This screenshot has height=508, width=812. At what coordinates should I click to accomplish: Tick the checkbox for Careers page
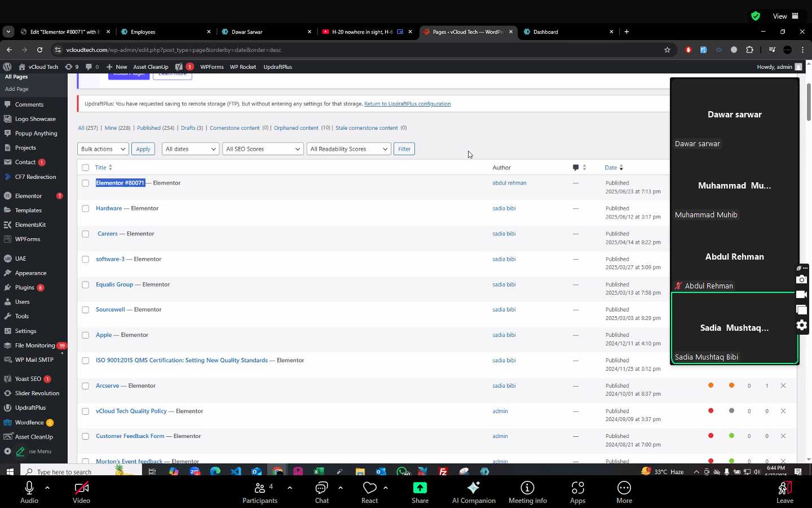click(85, 234)
